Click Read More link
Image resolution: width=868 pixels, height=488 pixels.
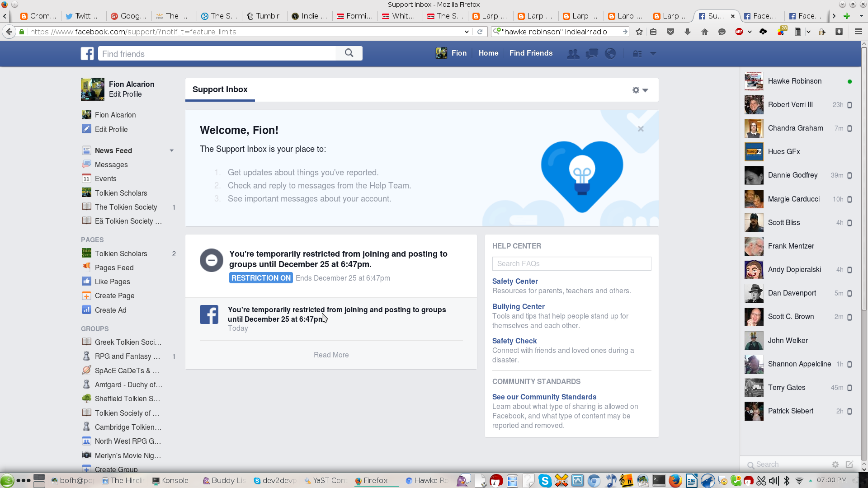coord(331,355)
